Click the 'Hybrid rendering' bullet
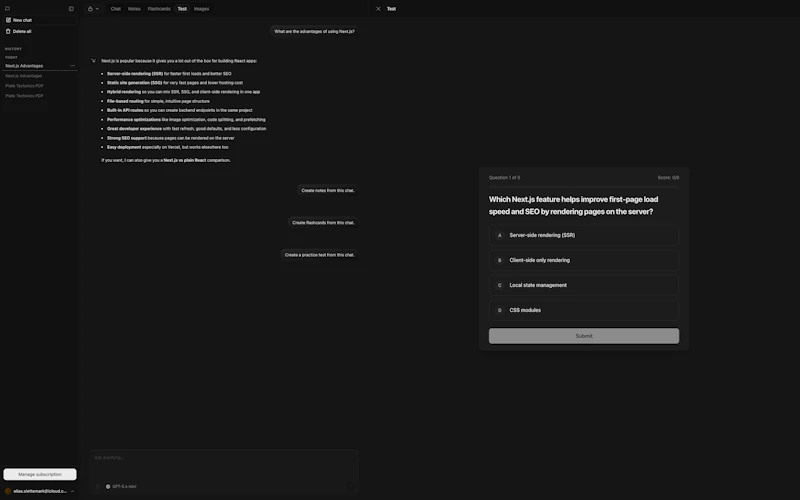 (x=184, y=92)
